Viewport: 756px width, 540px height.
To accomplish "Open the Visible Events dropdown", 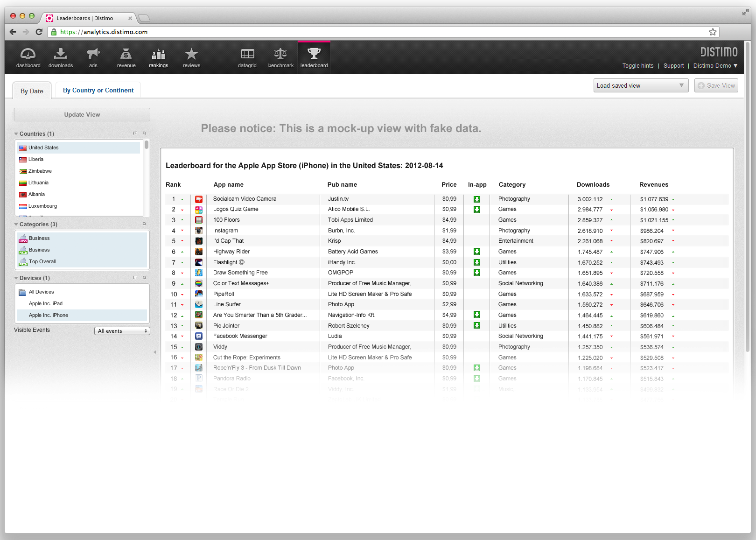I will [122, 331].
